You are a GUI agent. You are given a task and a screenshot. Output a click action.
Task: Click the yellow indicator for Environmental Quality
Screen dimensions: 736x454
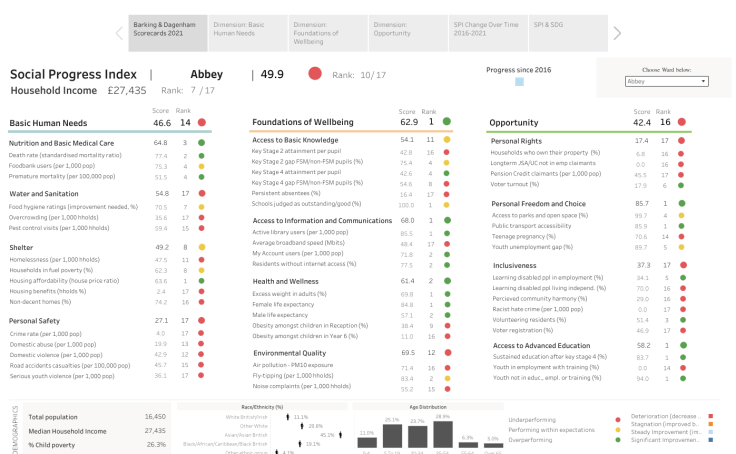click(447, 353)
